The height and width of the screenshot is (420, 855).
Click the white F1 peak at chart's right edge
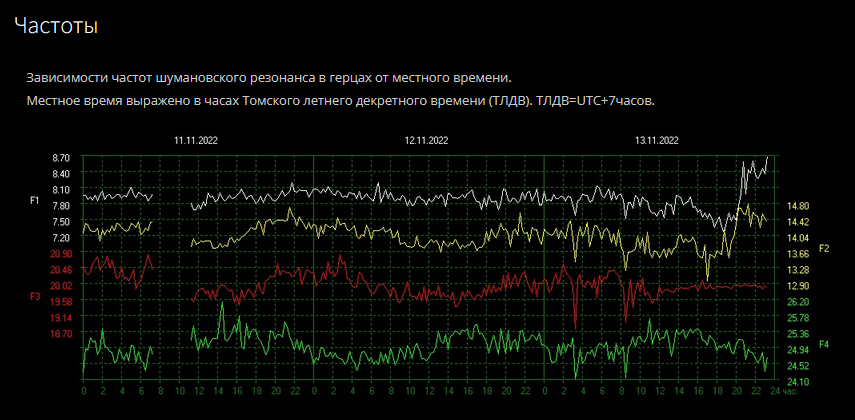point(766,158)
